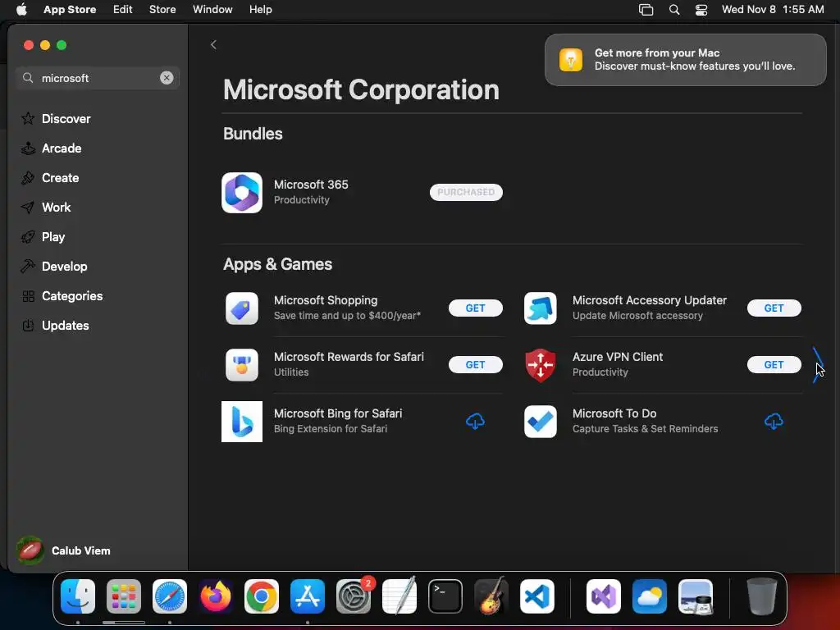Image resolution: width=840 pixels, height=630 pixels.
Task: Click the Azure VPN Client title
Action: (x=617, y=357)
